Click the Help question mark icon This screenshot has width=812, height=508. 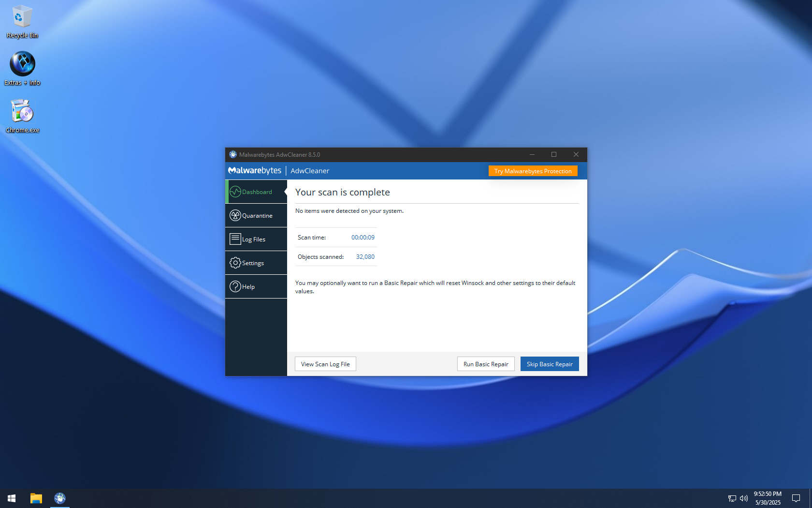pyautogui.click(x=235, y=286)
